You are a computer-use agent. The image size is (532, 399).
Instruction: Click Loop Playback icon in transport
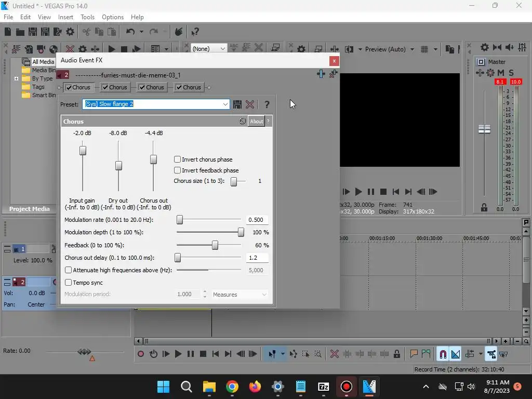[x=153, y=354]
